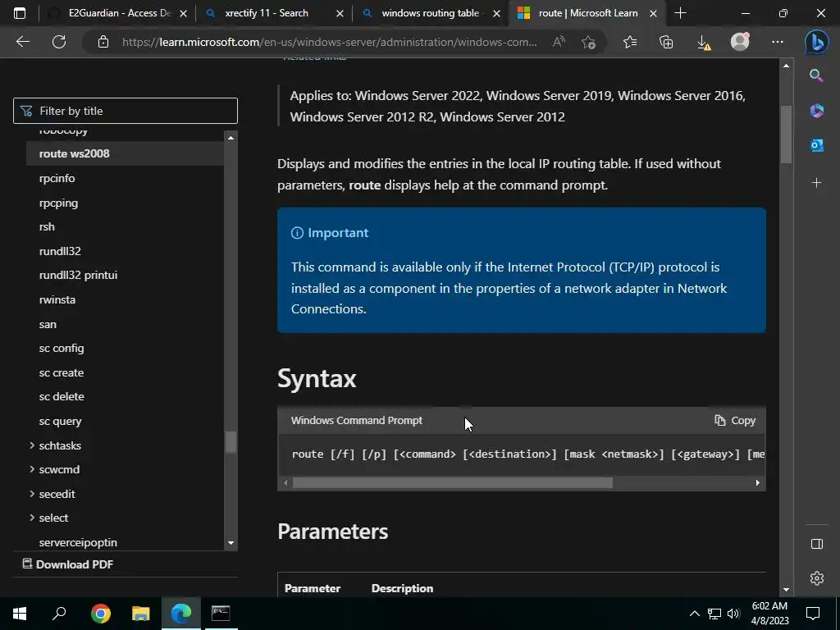The width and height of the screenshot is (840, 630).
Task: Open the browser profile avatar
Action: tap(740, 41)
